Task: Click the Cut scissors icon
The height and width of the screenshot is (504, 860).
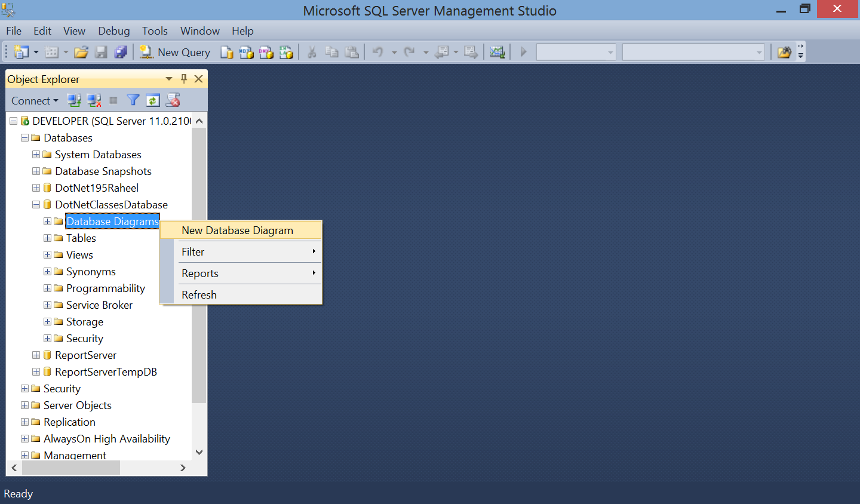Action: [312, 53]
